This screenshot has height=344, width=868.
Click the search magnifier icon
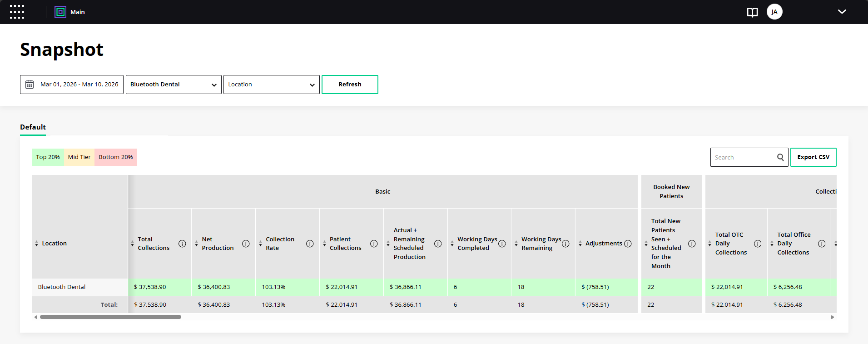click(x=780, y=157)
